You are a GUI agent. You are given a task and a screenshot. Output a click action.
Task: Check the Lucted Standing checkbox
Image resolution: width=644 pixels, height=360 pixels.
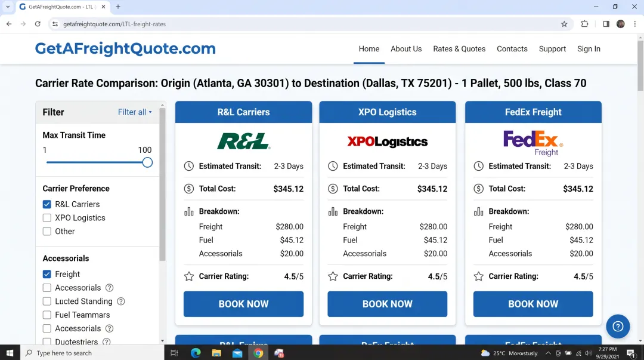point(47,301)
